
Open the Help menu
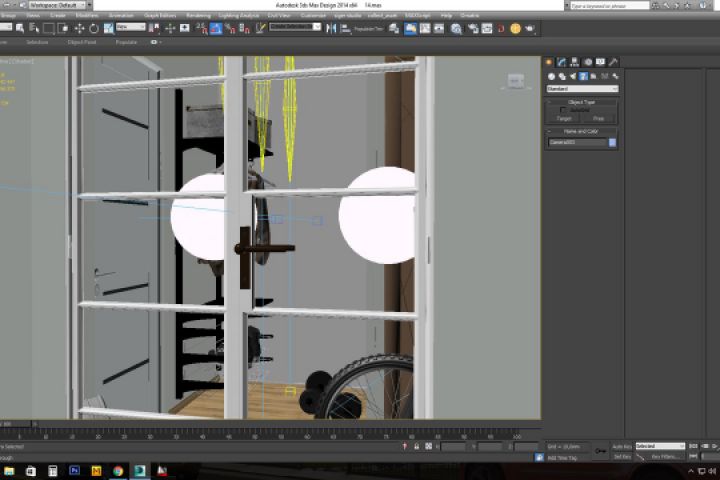(x=446, y=16)
